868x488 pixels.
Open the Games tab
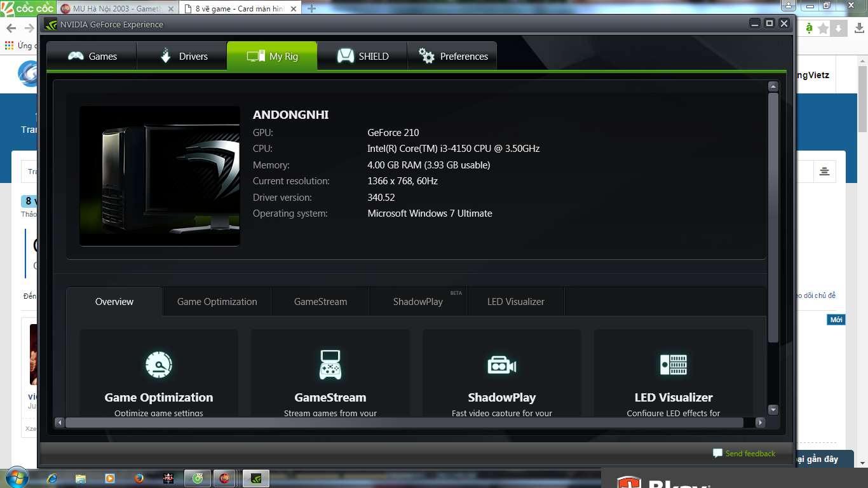(x=92, y=56)
